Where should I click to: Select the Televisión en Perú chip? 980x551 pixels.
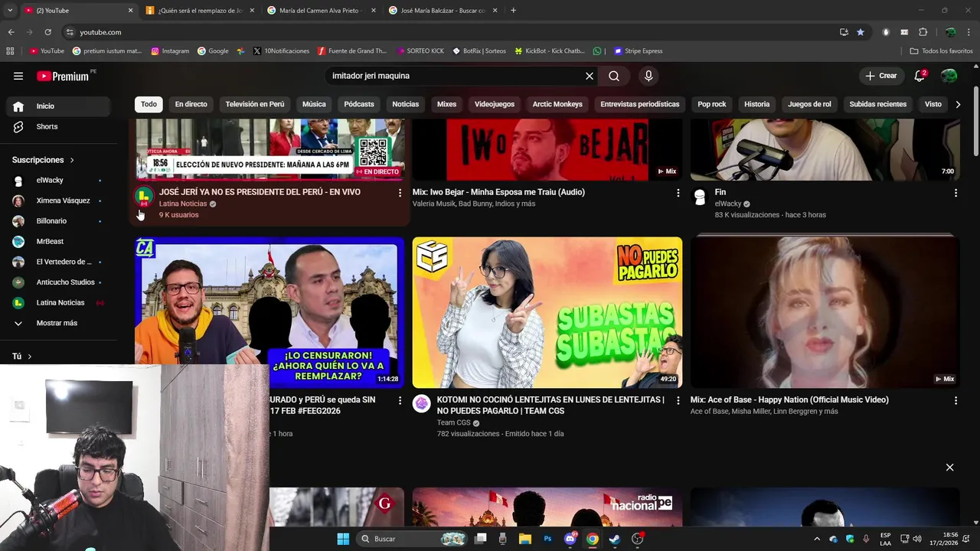click(x=255, y=104)
